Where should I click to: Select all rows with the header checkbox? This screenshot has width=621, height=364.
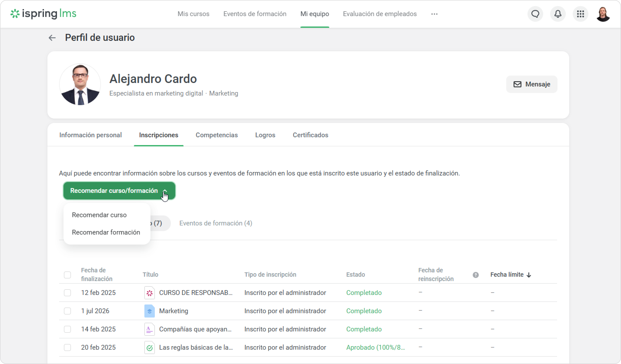tap(67, 275)
